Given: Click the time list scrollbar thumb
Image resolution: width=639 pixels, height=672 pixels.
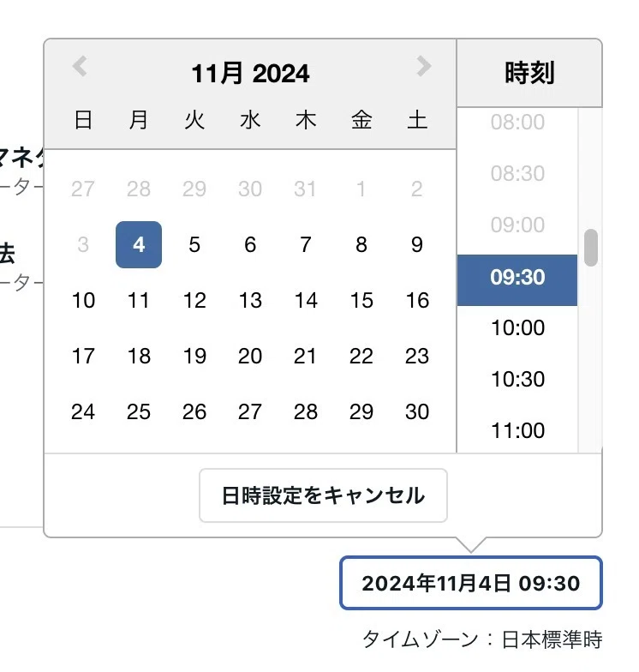Looking at the screenshot, I should point(591,248).
